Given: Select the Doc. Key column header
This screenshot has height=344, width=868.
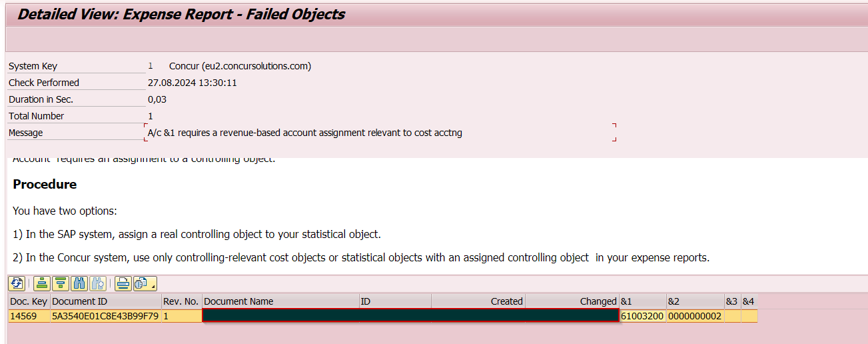Looking at the screenshot, I should [x=29, y=301].
